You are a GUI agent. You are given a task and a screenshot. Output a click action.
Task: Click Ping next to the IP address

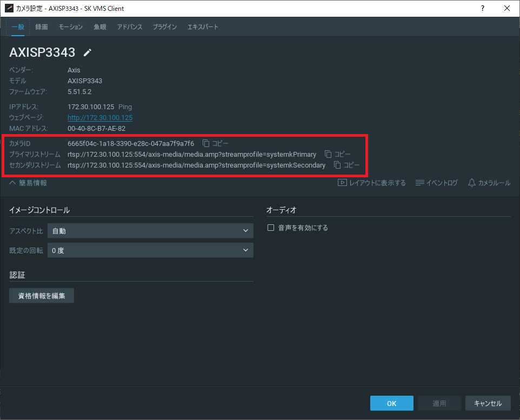tap(125, 107)
